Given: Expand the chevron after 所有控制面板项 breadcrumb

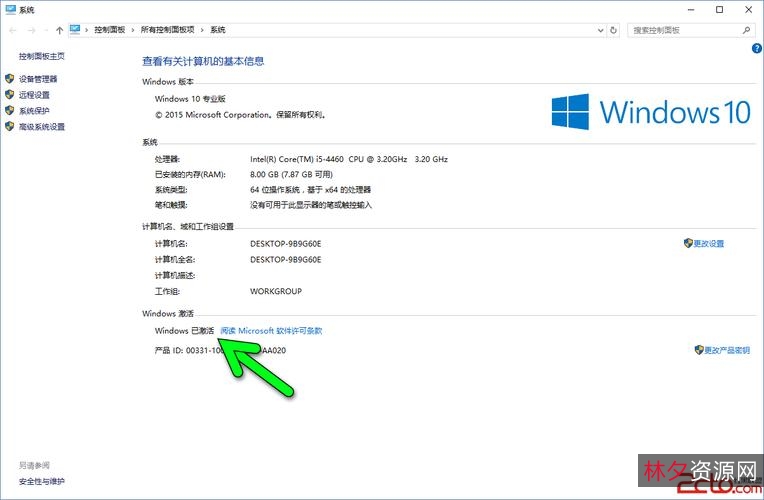Looking at the screenshot, I should (202, 30).
